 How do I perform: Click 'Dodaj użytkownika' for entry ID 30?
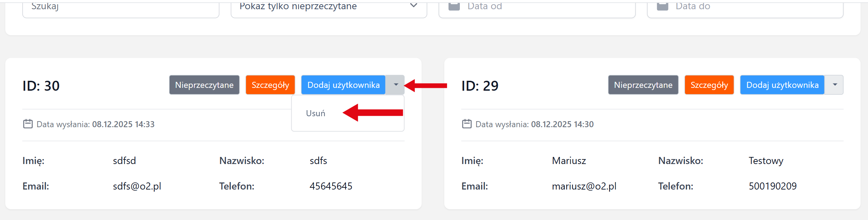click(343, 85)
